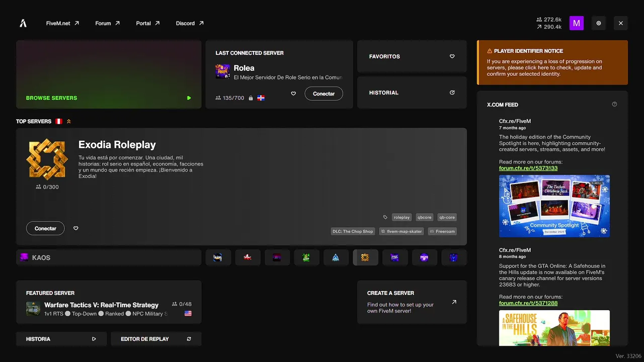
Task: Launch Historia story mode
Action: pos(61,339)
